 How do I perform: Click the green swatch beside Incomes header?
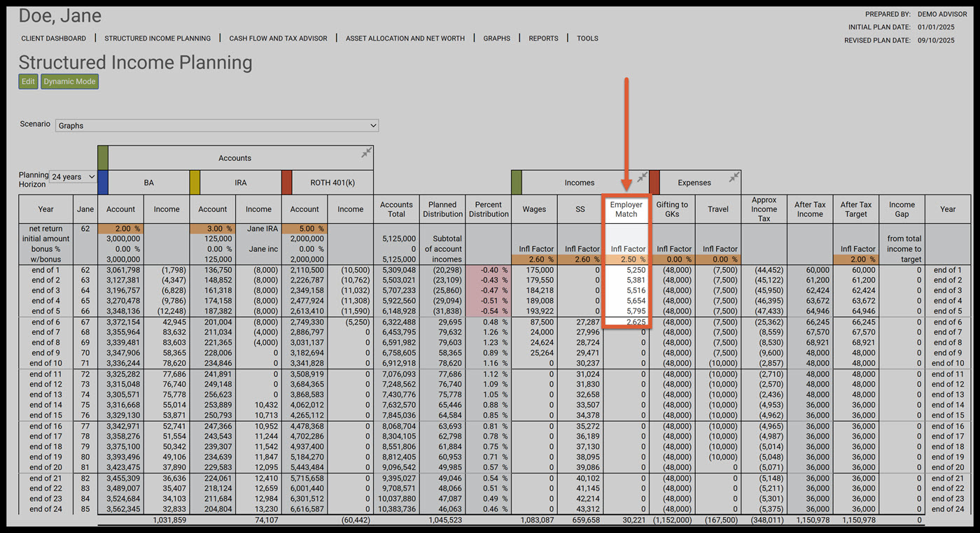click(516, 183)
